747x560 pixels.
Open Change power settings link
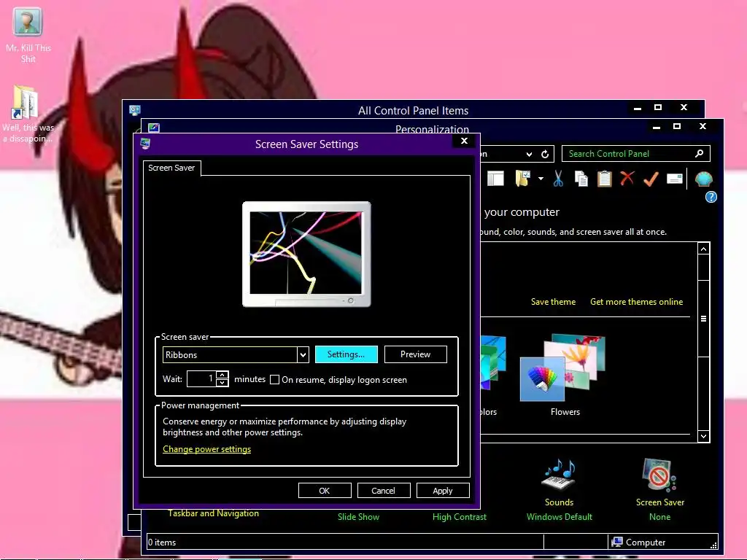pos(206,449)
